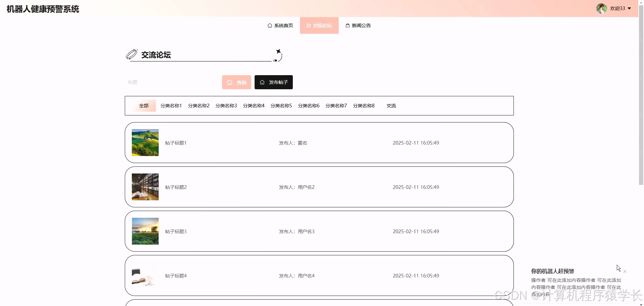Screen dimensions: 644x306
Task: Click the 查询 search button
Action: click(236, 82)
